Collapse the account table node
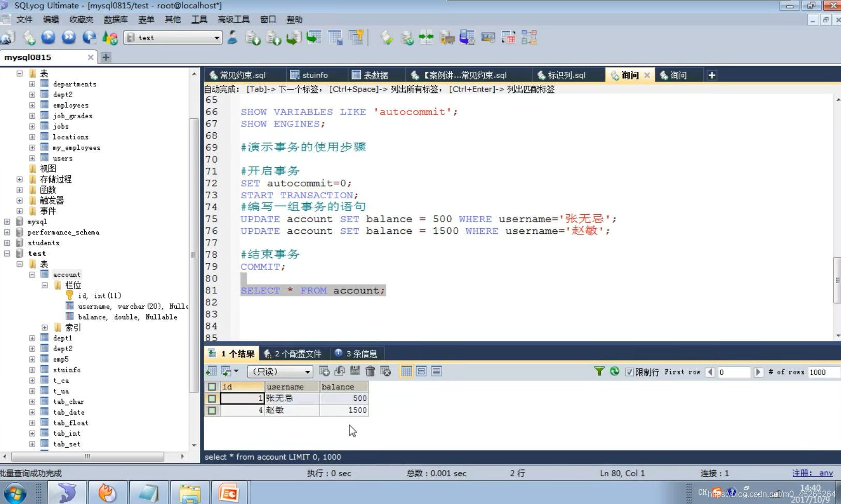 click(32, 275)
